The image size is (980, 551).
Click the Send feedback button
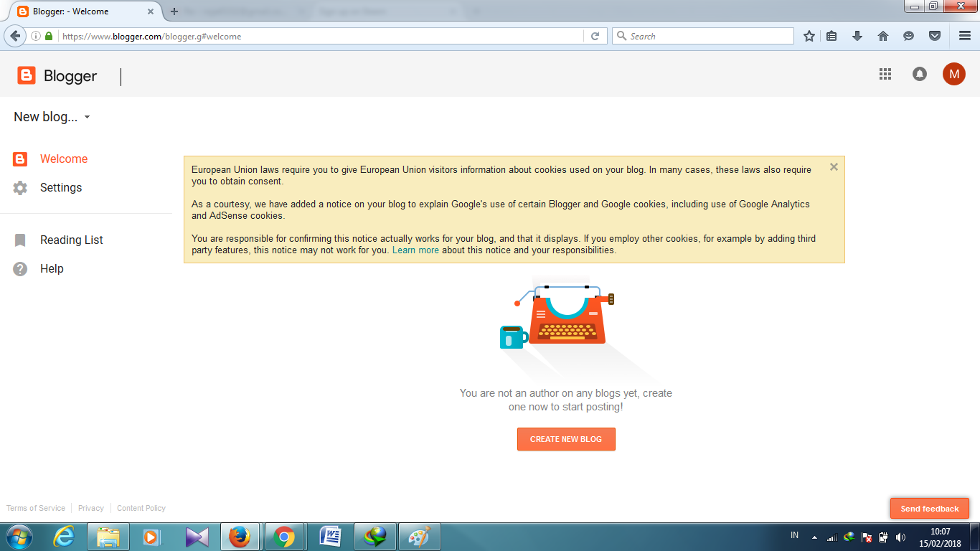[930, 509]
